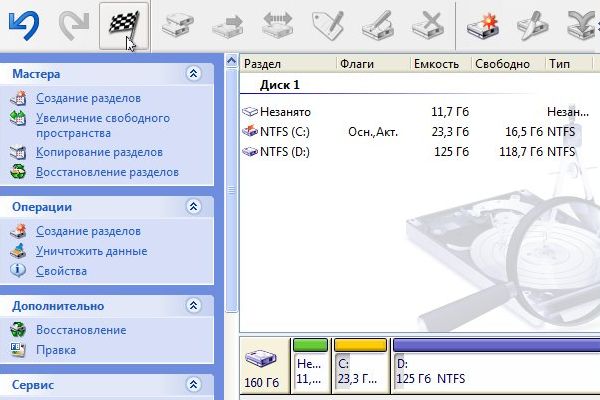This screenshot has height=400, width=600.
Task: Open Создание разделов wizard under Мастера
Action: coord(88,98)
